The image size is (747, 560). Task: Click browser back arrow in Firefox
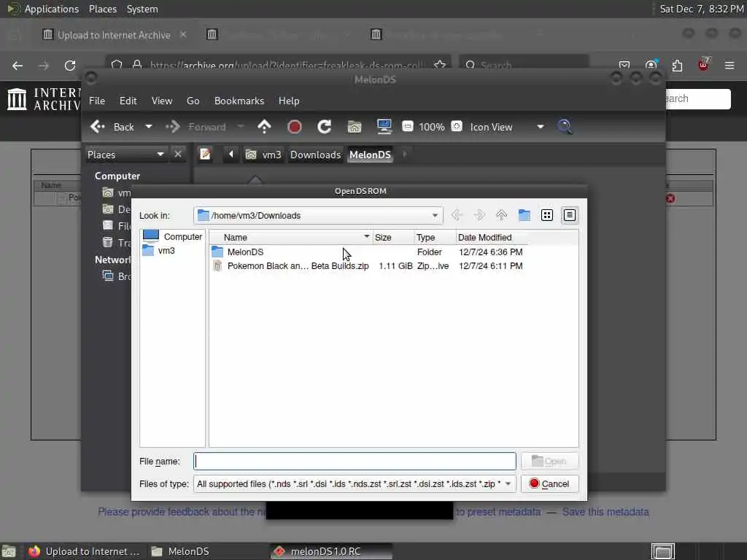pos(18,66)
